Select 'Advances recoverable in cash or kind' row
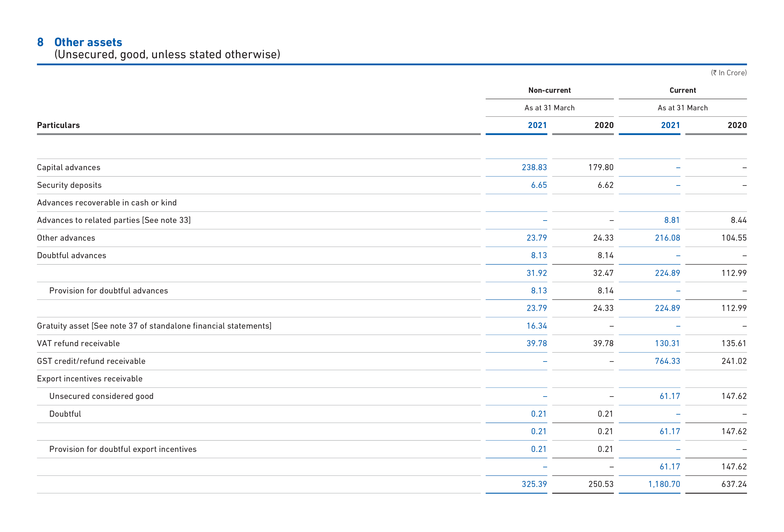 pos(107,202)
